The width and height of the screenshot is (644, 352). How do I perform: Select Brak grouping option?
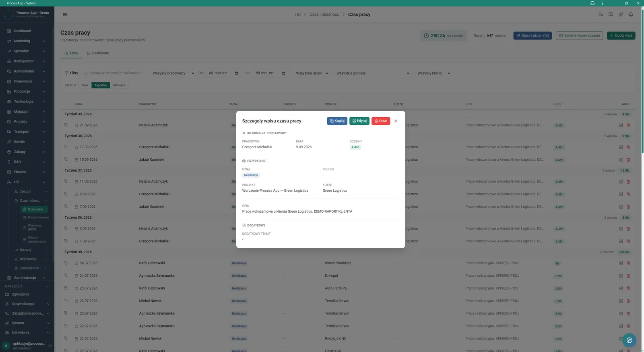click(x=85, y=85)
